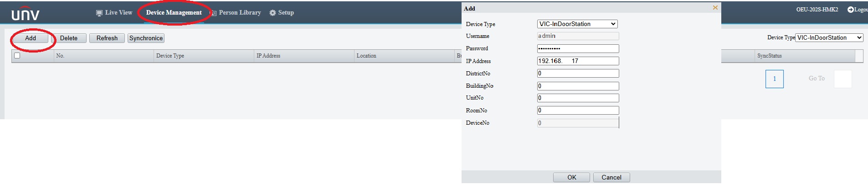Screen dimensions: 868x185
Task: Expand Device Type dropdown in Add dialog
Action: tap(577, 24)
